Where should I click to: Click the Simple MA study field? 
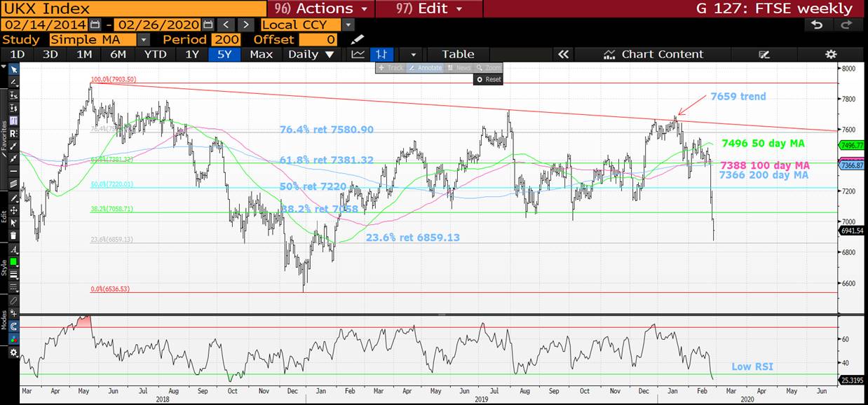pyautogui.click(x=93, y=39)
